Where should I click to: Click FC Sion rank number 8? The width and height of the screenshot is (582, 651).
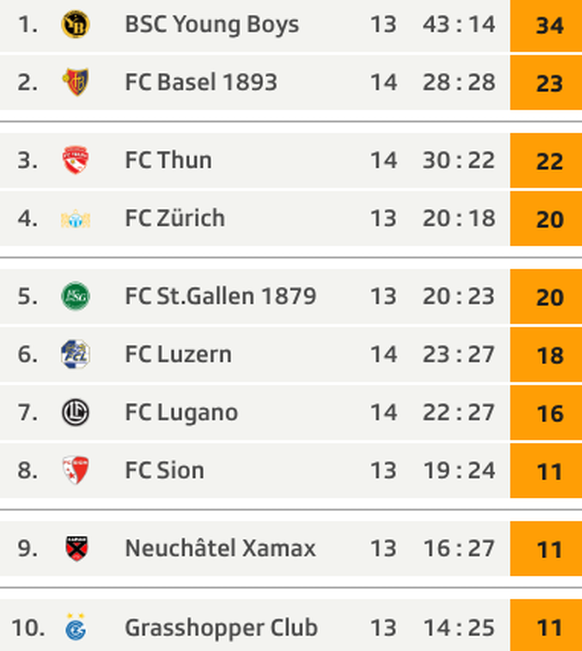click(x=27, y=470)
